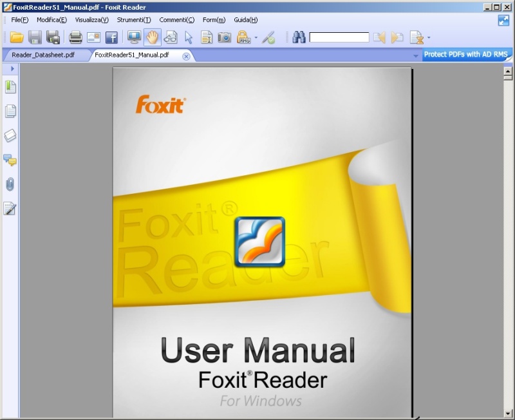Open the tab list dropdown arrow
Image resolution: width=515 pixels, height=420 pixels.
416,56
